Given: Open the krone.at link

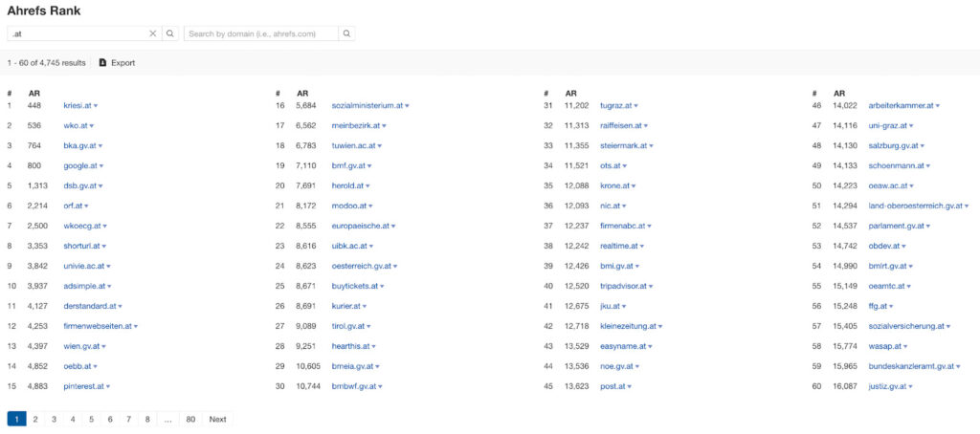Looking at the screenshot, I should tap(615, 186).
